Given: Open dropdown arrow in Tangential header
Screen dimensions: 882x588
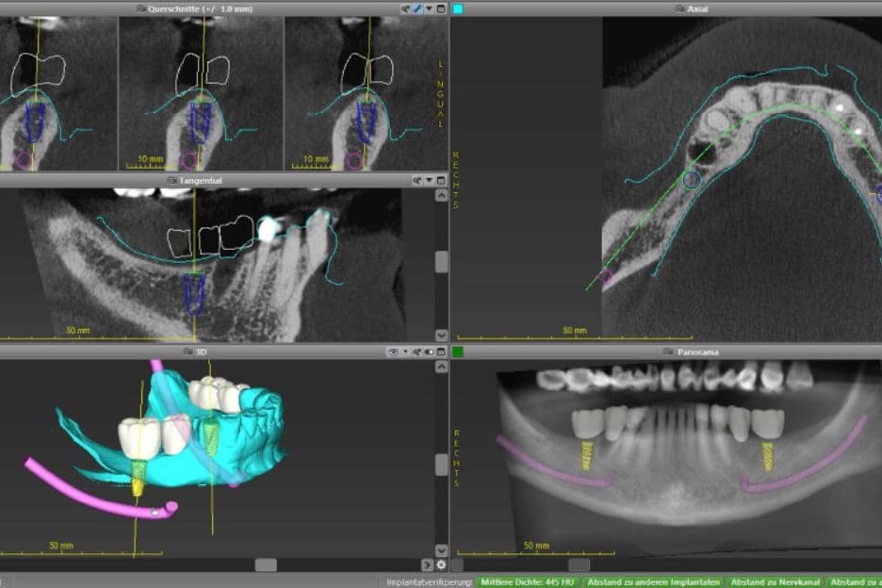Looking at the screenshot, I should tap(429, 180).
